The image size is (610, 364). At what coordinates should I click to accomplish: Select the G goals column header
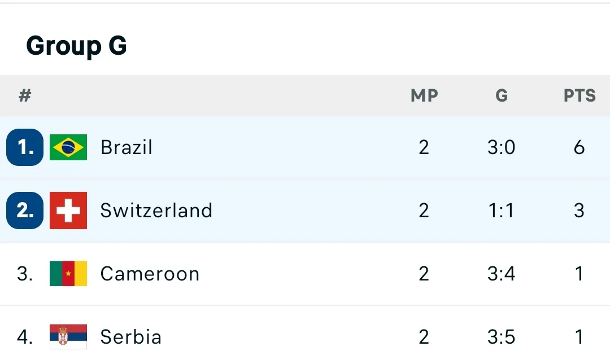click(502, 96)
